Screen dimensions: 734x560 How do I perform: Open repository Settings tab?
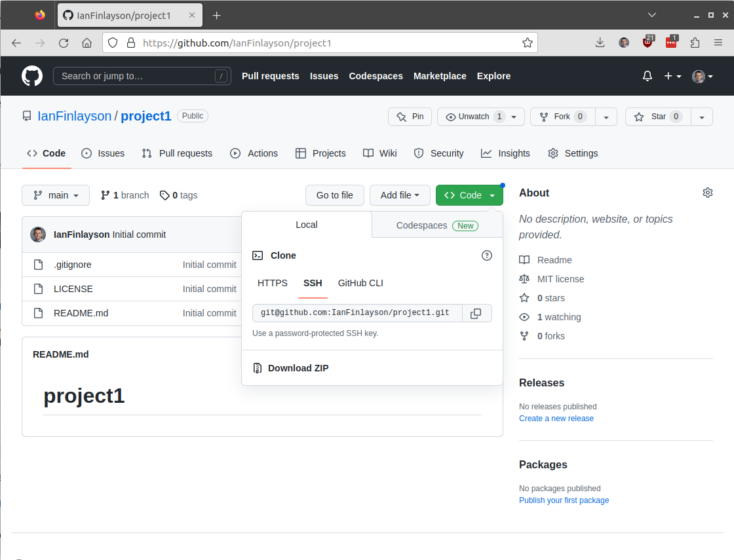pos(573,153)
